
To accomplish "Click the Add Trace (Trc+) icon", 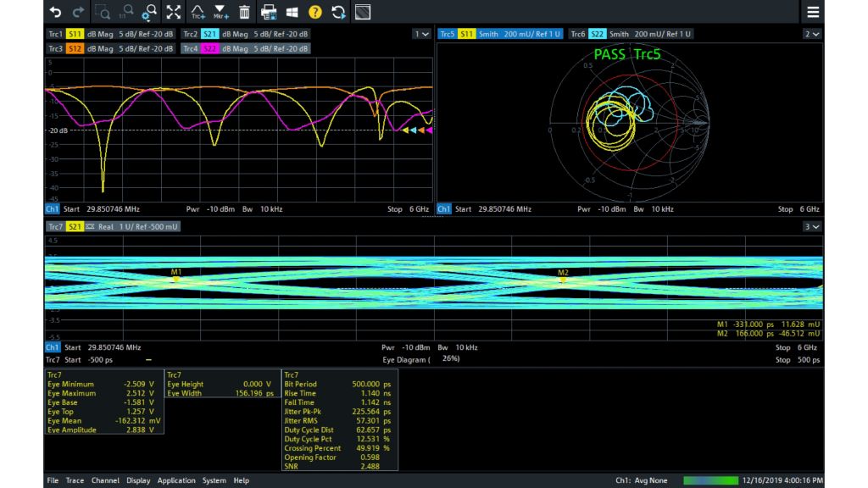I will [198, 12].
